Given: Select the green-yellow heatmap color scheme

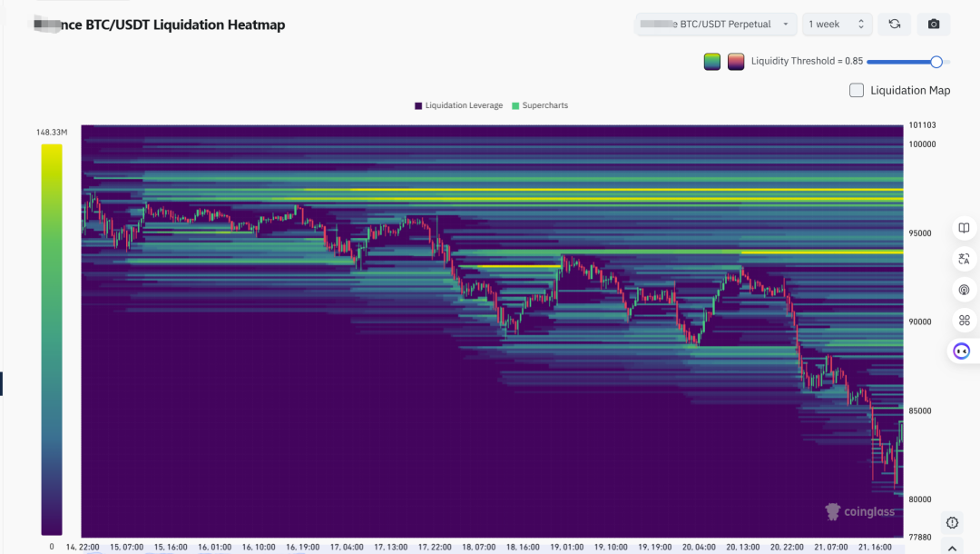Looking at the screenshot, I should click(712, 62).
